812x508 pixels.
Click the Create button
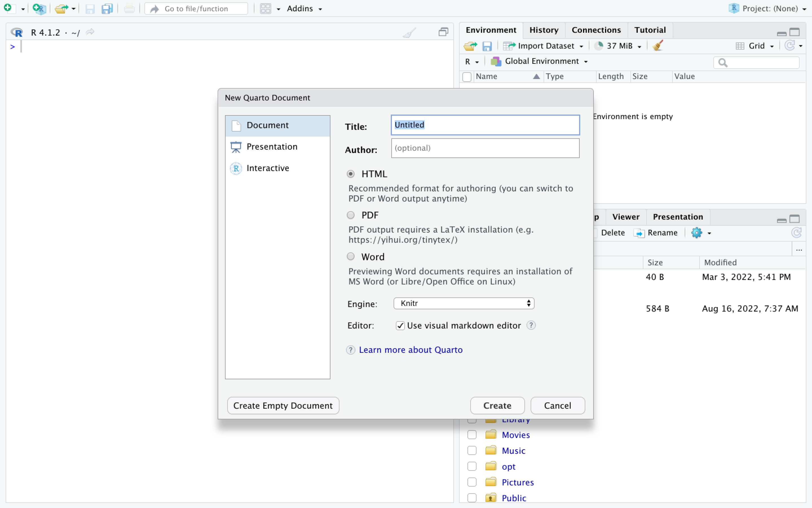tap(497, 406)
